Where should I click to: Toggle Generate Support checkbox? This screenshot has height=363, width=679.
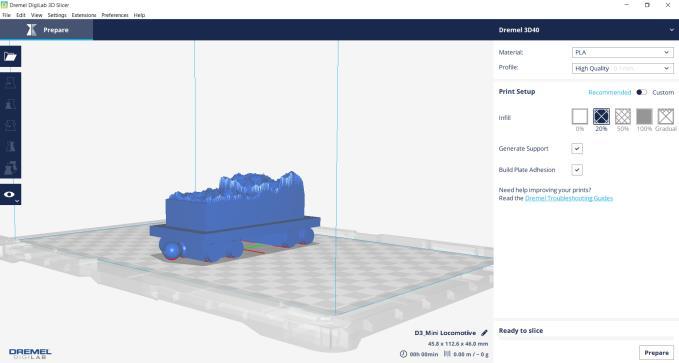(x=577, y=149)
